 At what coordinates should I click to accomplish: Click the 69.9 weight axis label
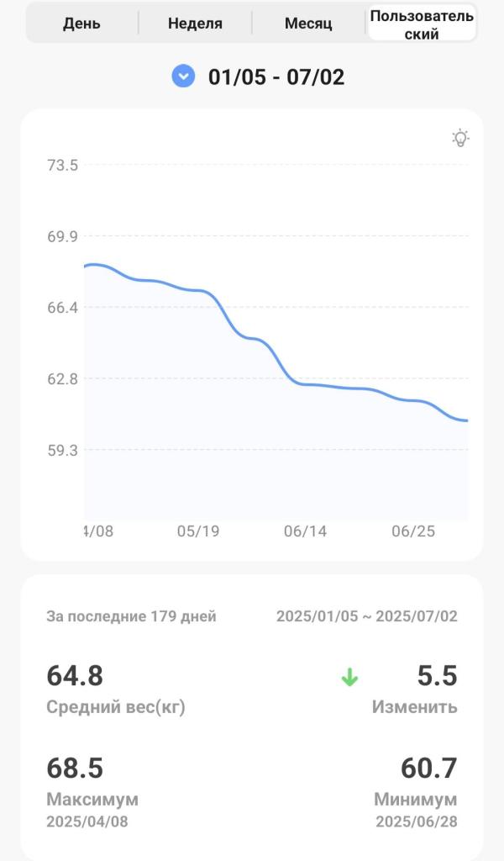click(62, 236)
